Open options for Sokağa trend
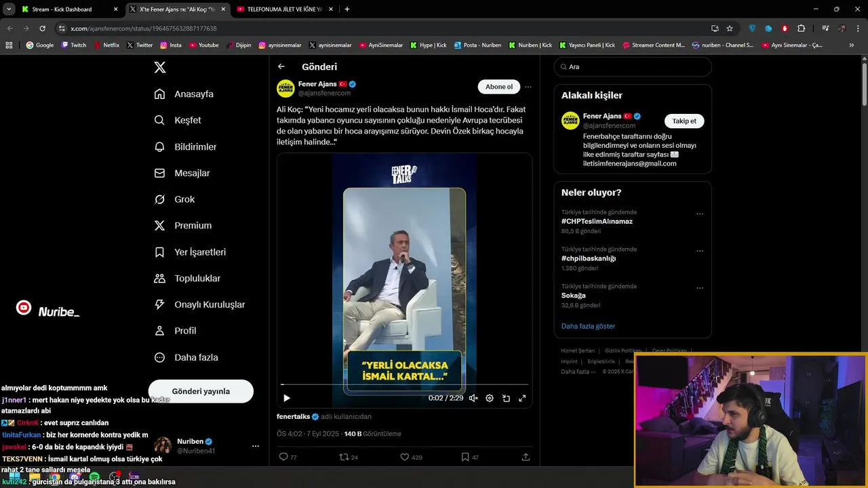Screen dimensions: 868x488 [700, 288]
